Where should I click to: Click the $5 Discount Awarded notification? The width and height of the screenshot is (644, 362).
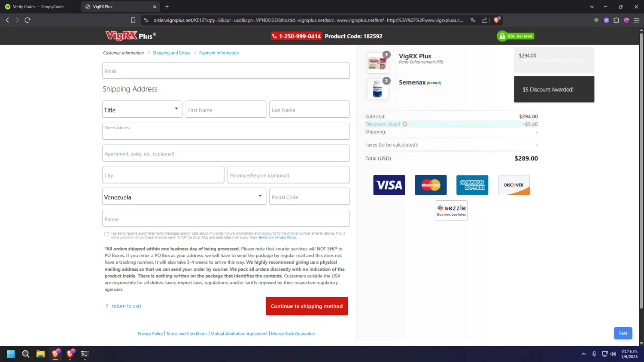(x=554, y=89)
